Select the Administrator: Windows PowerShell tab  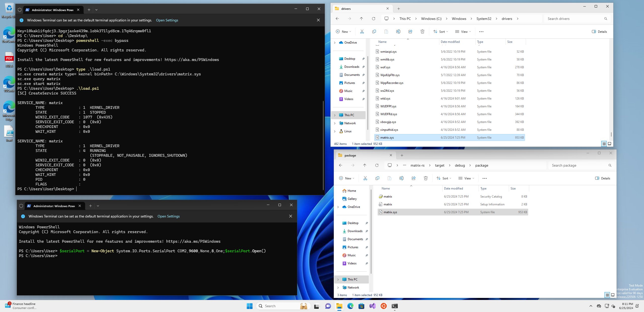coord(50,10)
